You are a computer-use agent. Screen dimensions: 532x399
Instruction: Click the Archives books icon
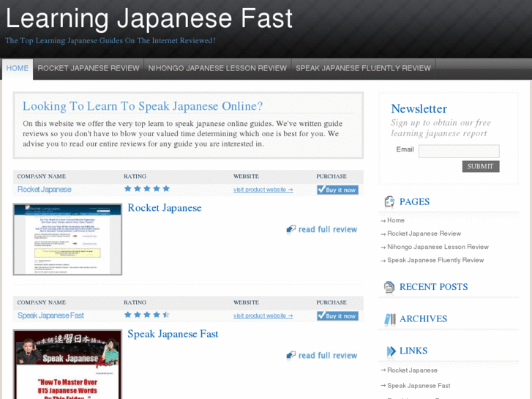390,319
